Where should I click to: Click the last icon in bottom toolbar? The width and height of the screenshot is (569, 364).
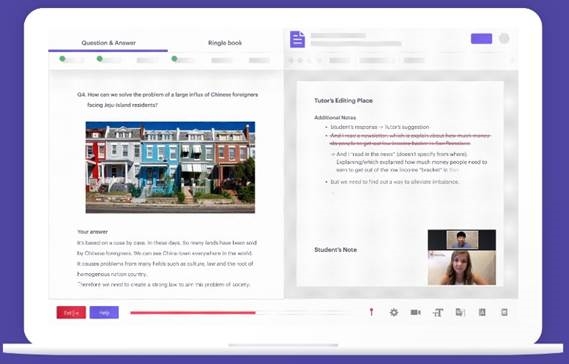pyautogui.click(x=504, y=312)
